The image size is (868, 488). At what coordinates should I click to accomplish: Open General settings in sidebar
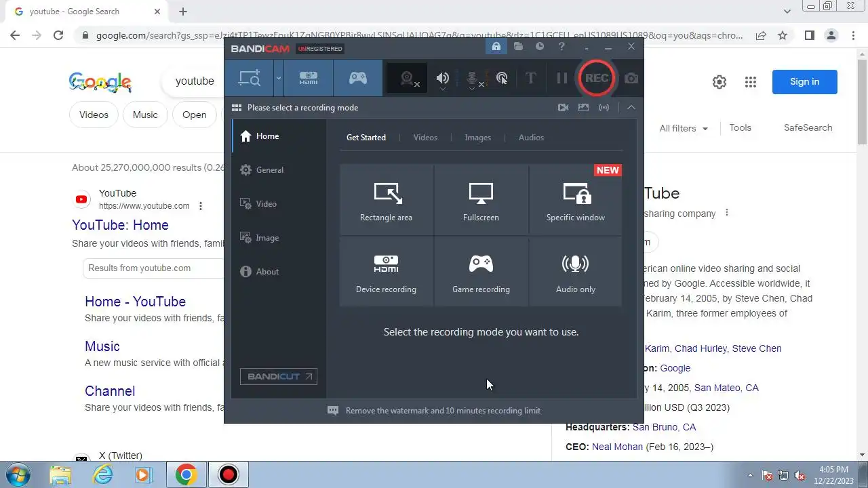click(279, 170)
